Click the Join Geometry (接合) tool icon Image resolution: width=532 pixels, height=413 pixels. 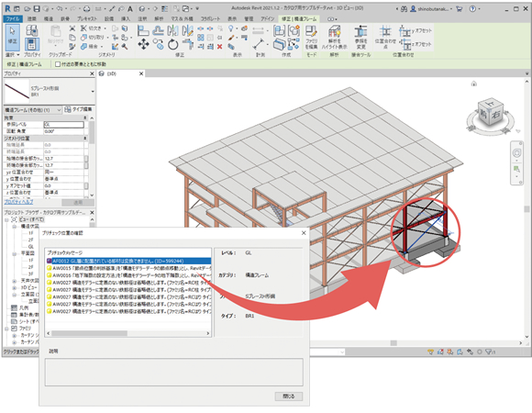tap(83, 47)
